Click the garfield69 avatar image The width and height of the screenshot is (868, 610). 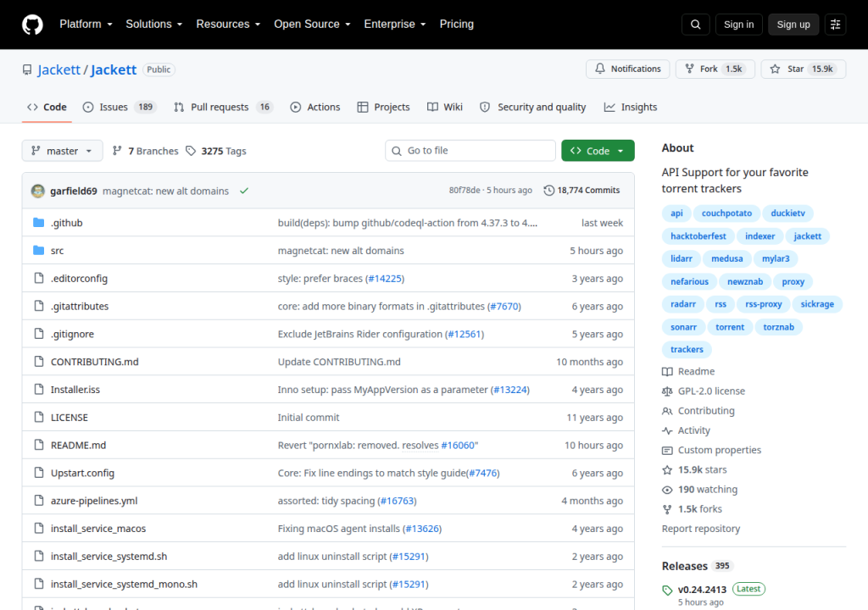37,191
